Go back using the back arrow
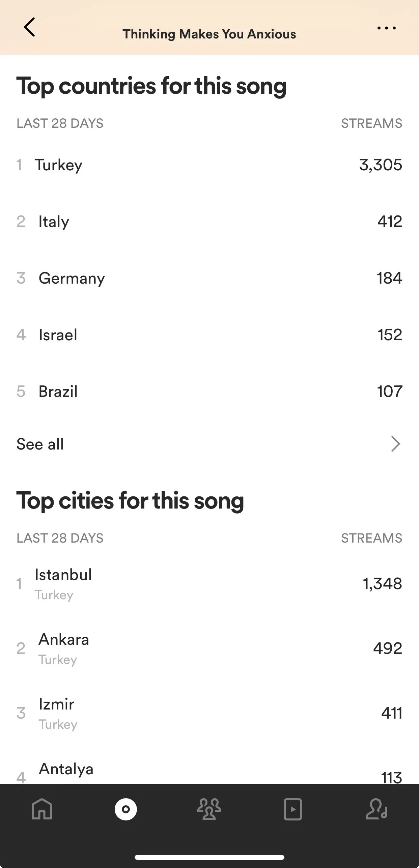This screenshot has height=868, width=419. (x=29, y=27)
